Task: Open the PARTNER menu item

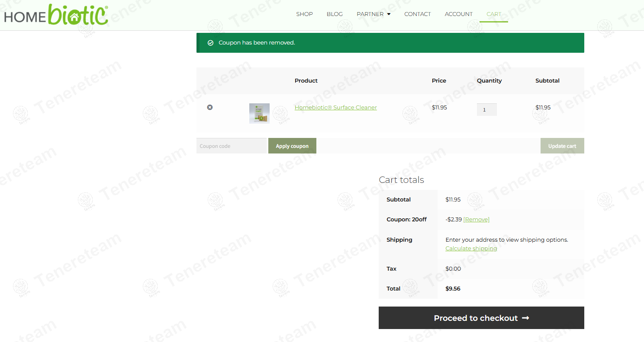Action: (x=370, y=14)
